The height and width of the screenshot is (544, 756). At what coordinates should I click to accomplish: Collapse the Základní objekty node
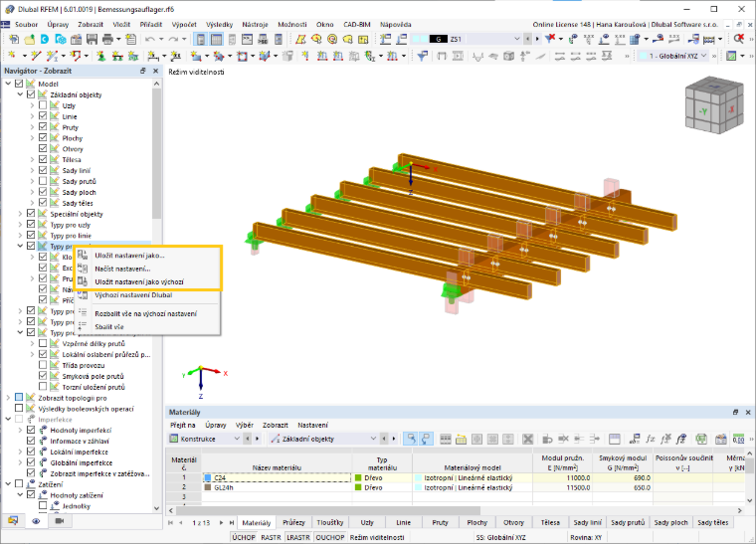pos(20,94)
